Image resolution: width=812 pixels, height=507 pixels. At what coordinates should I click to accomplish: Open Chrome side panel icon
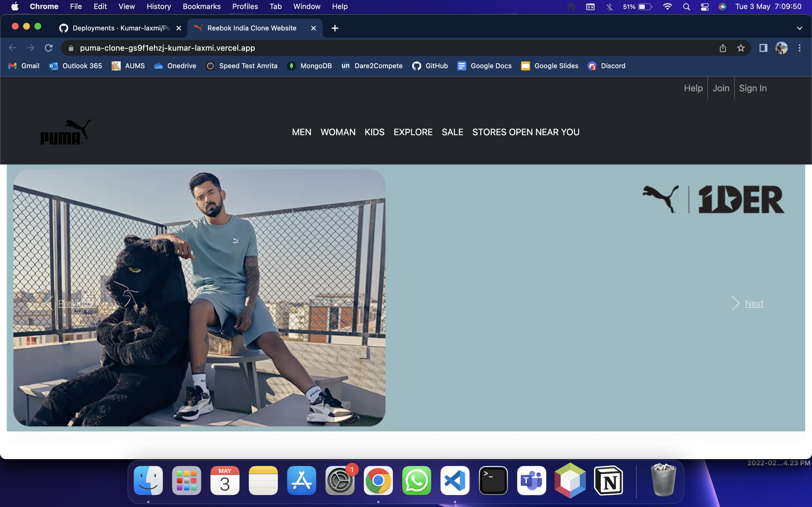(763, 48)
